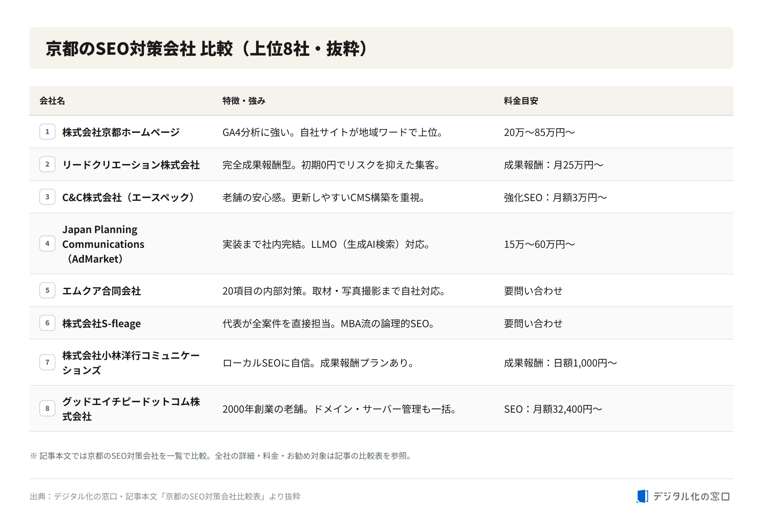The height and width of the screenshot is (532, 763).
Task: Select company name C&C株式会社（エースペック）
Action: coord(128,197)
